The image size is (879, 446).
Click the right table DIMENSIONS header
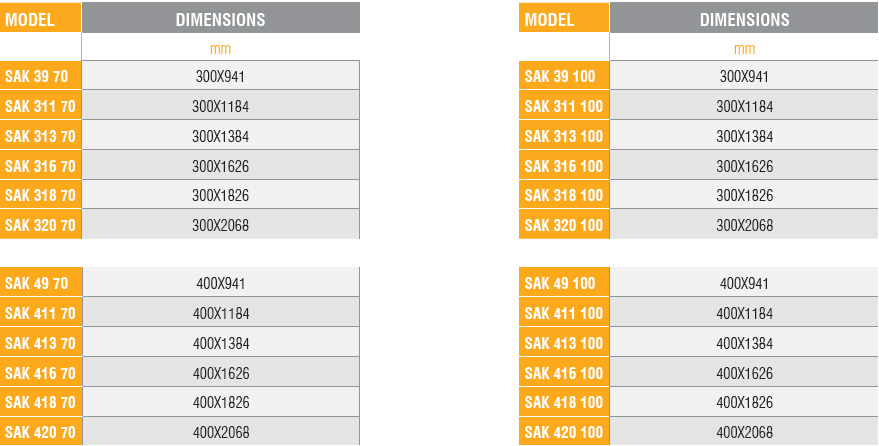click(744, 18)
